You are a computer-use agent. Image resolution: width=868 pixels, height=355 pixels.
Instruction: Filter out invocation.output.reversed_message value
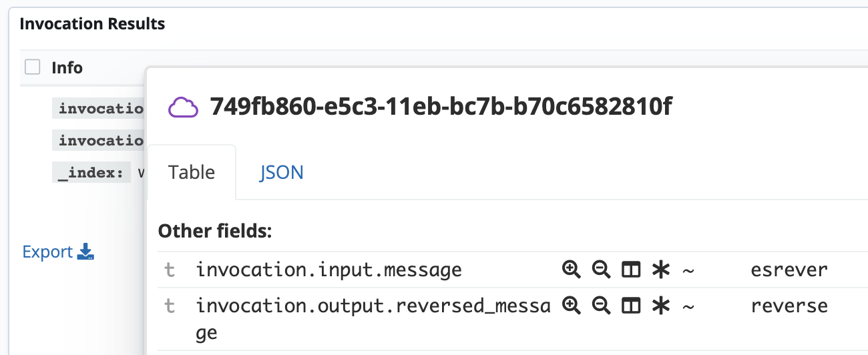click(x=601, y=306)
